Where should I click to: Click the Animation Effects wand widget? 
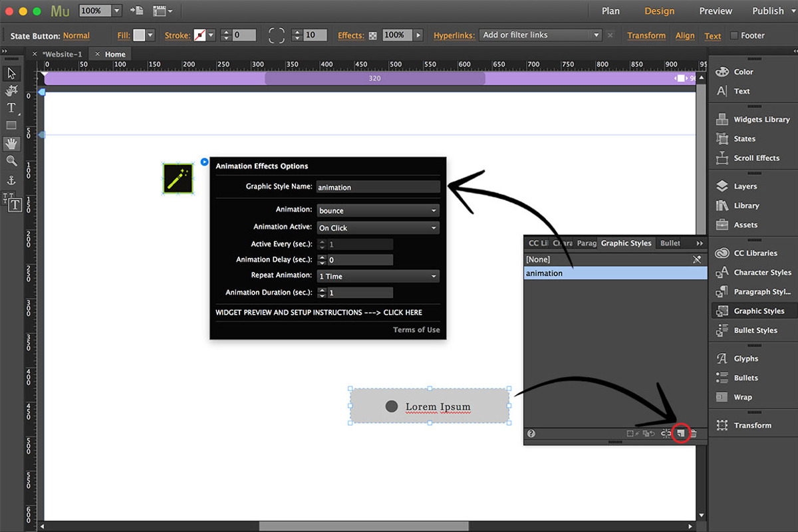pyautogui.click(x=178, y=178)
